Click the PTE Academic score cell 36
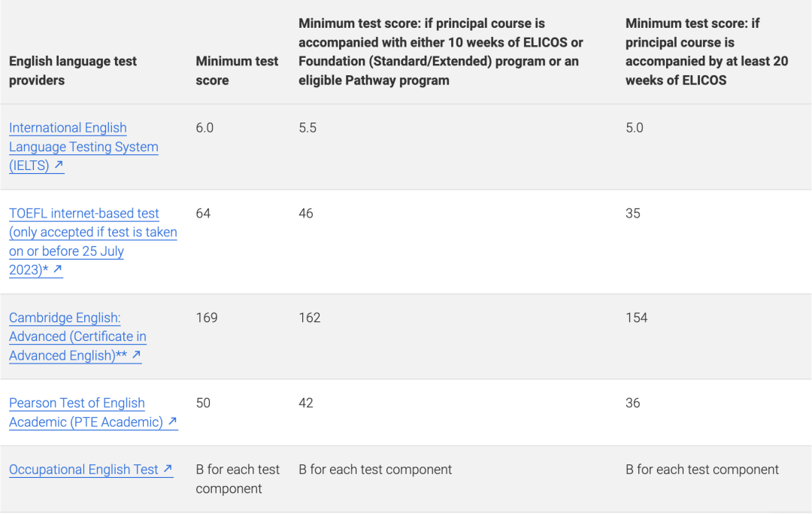The height and width of the screenshot is (514, 812). point(633,403)
